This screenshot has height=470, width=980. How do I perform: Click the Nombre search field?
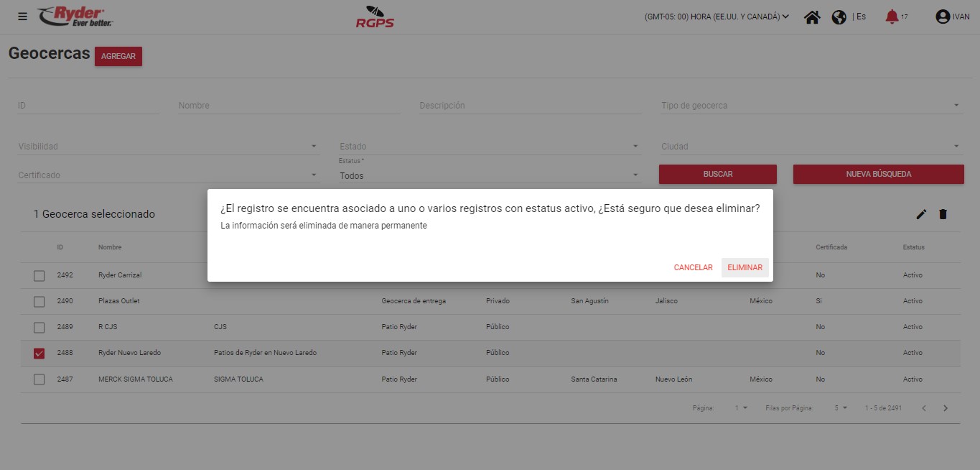289,106
